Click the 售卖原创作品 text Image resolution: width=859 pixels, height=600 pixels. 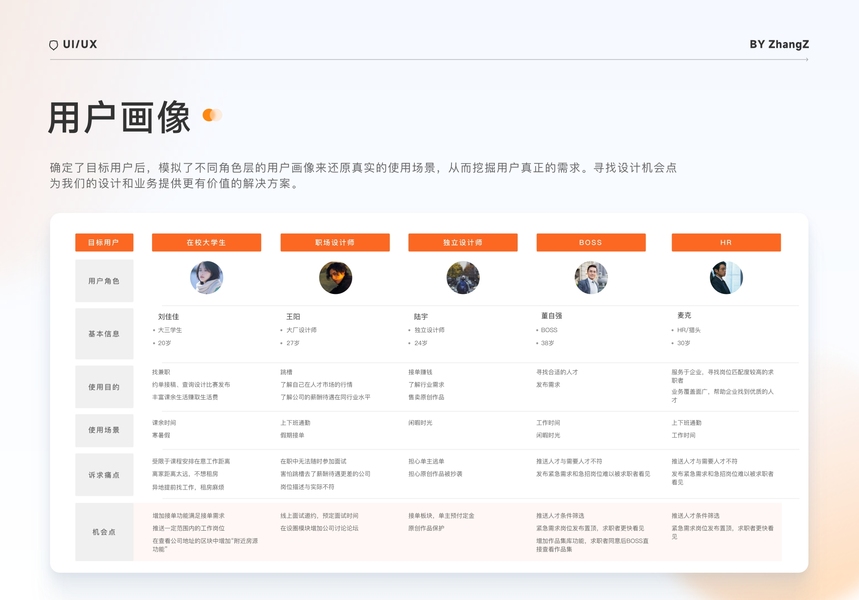(x=426, y=397)
